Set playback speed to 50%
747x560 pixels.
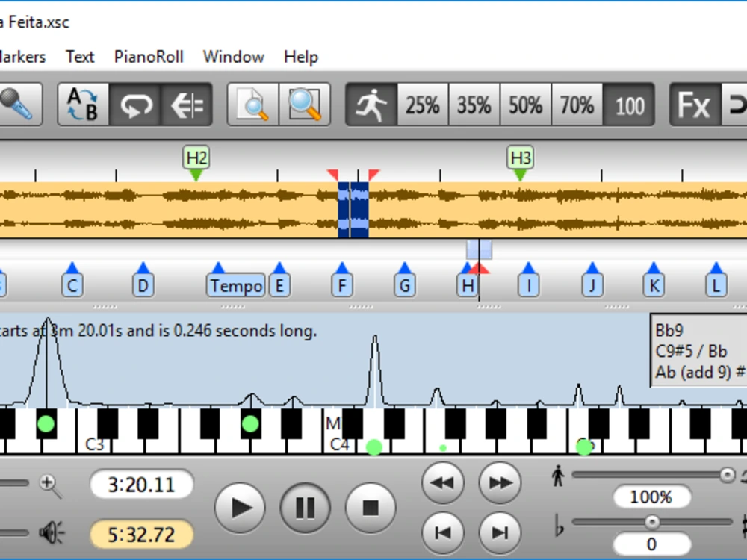click(525, 105)
